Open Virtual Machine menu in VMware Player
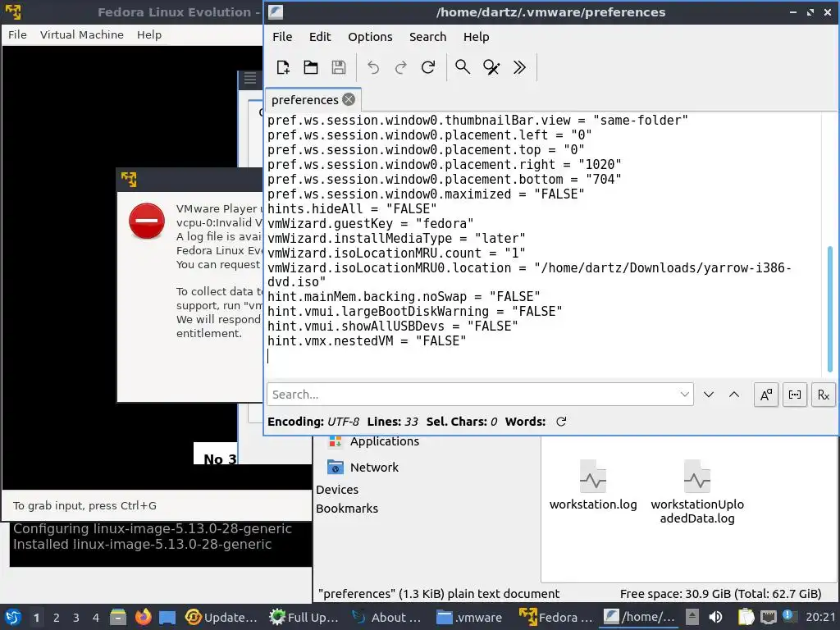Screen dimensions: 840x630 tap(82, 34)
